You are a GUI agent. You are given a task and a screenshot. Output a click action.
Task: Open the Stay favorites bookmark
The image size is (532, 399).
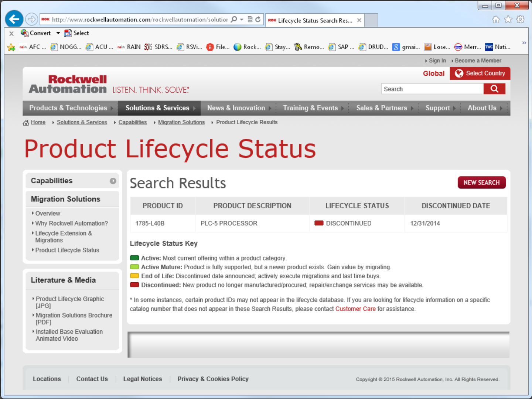(277, 47)
